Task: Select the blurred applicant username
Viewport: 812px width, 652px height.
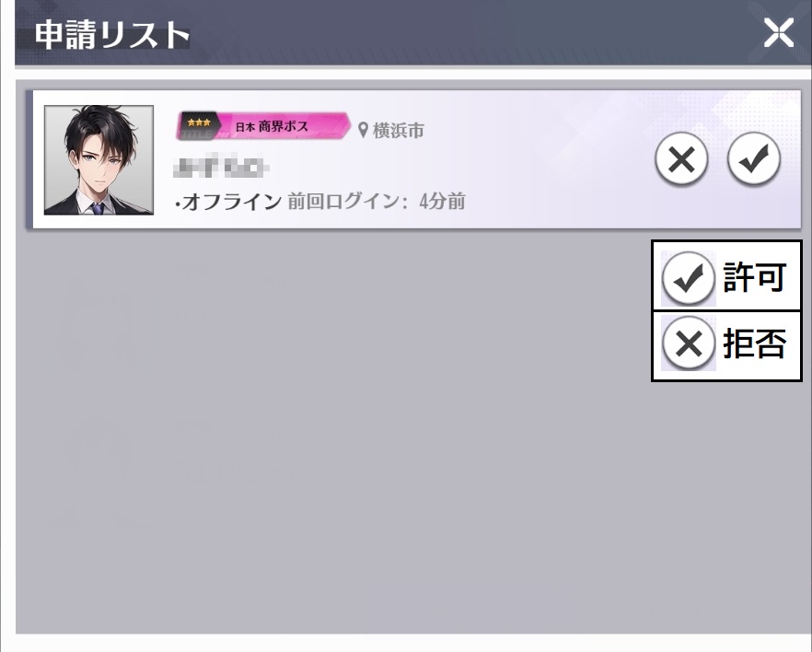Action: point(221,167)
